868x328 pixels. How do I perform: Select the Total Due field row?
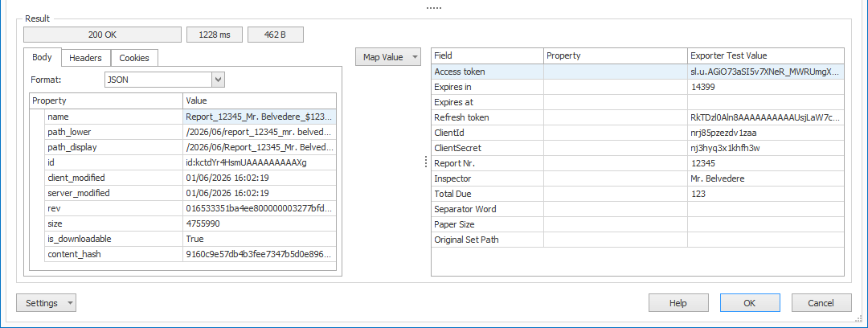637,194
